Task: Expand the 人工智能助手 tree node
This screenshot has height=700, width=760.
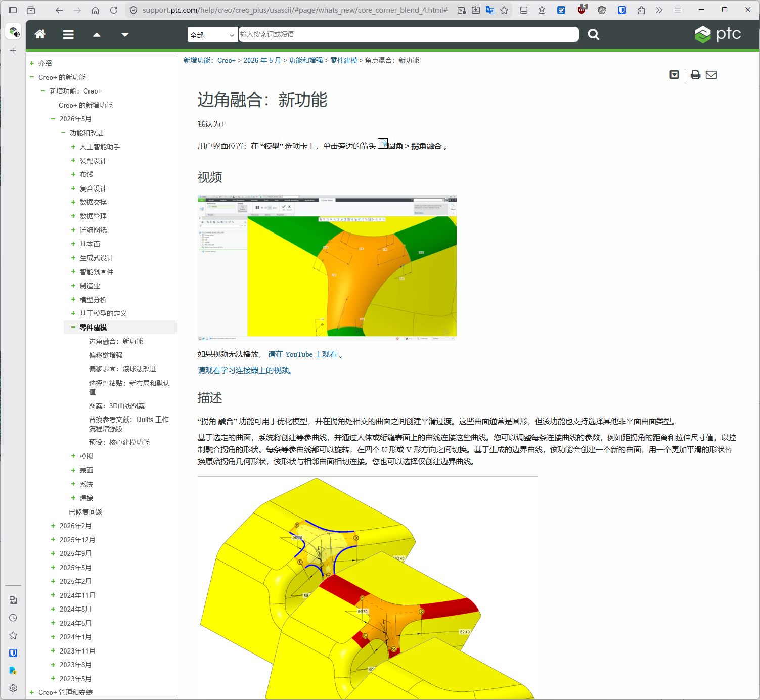Action: point(73,147)
